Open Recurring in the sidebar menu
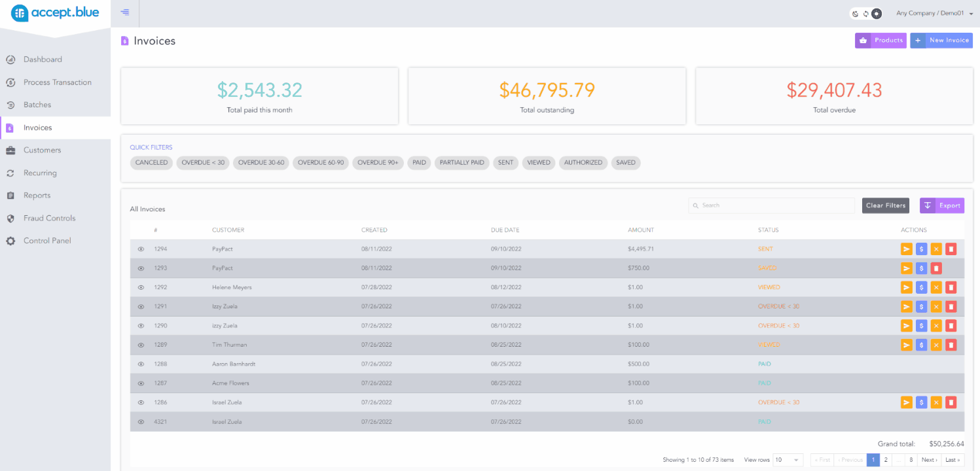980x471 pixels. pyautogui.click(x=40, y=173)
